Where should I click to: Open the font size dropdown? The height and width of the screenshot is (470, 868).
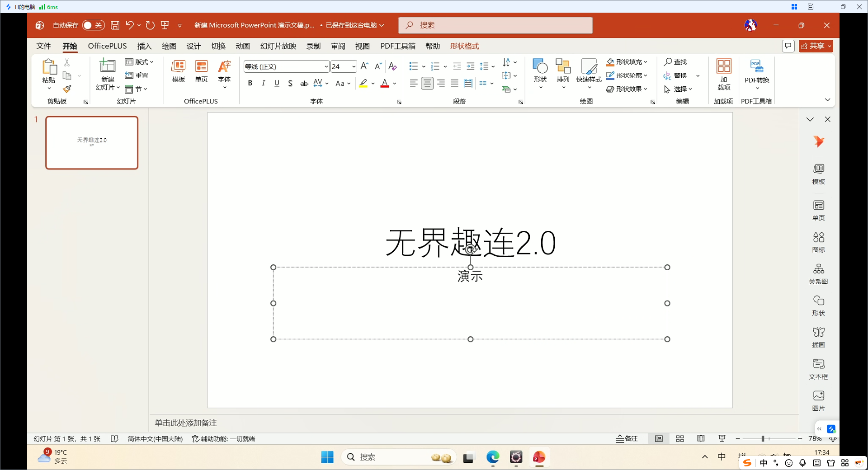tap(354, 66)
